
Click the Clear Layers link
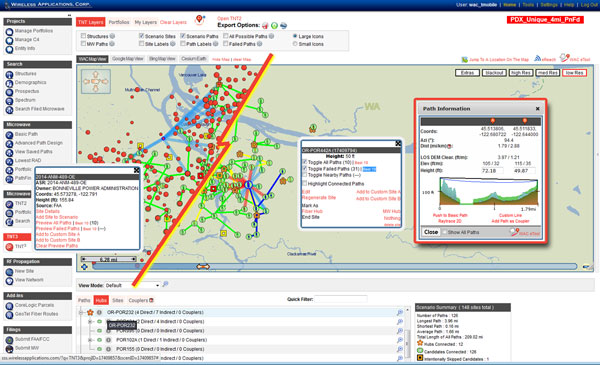point(173,22)
